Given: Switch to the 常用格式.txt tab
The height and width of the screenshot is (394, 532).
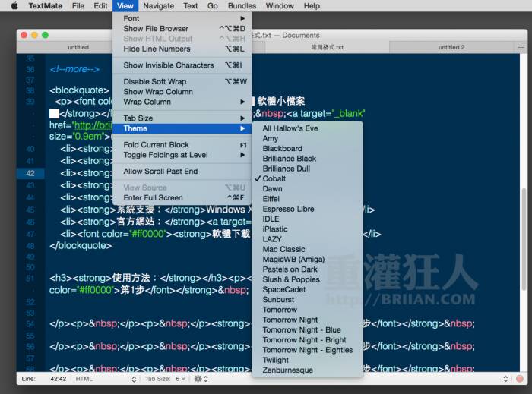Looking at the screenshot, I should (327, 47).
